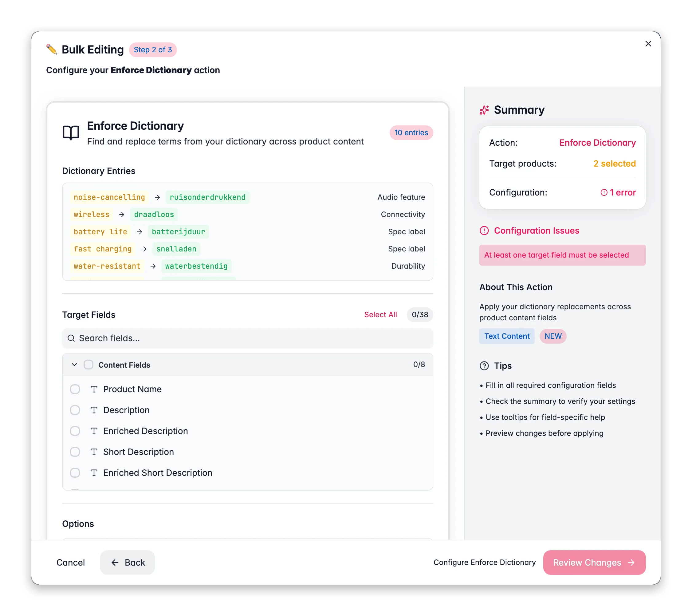Click the 1 error configuration status

[x=618, y=192]
